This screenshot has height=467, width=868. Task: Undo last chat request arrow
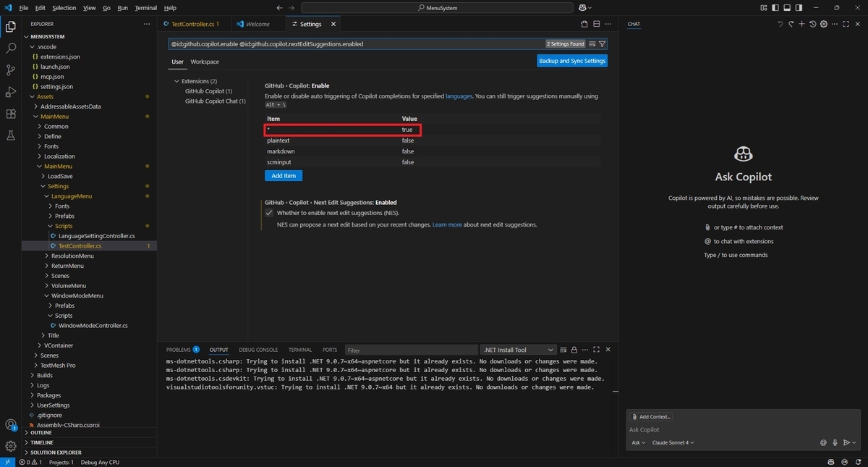coord(780,24)
